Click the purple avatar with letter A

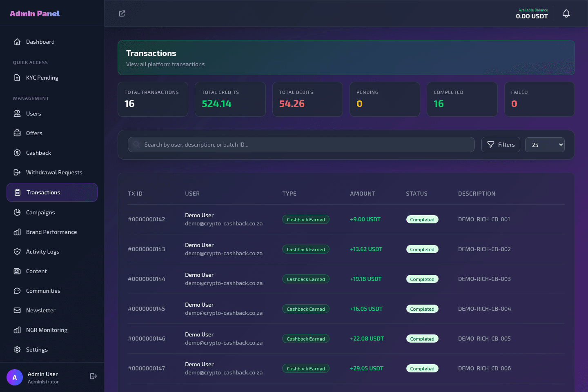click(15, 377)
